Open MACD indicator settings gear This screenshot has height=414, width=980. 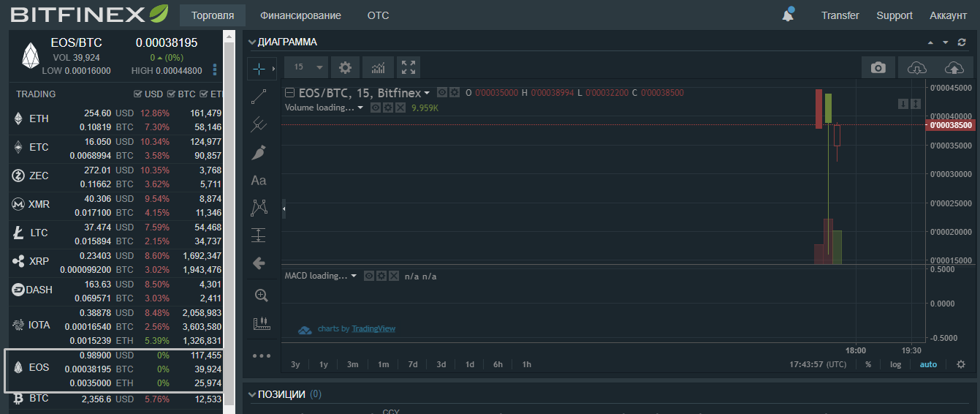tap(381, 276)
